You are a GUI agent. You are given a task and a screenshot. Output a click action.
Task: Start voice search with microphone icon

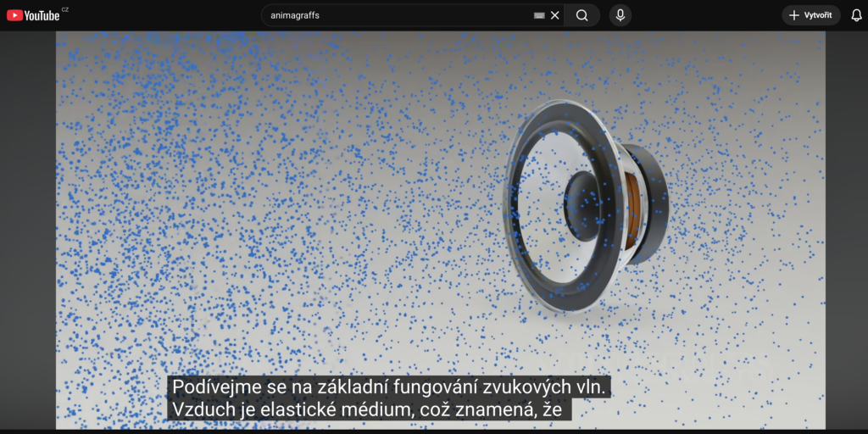[620, 15]
